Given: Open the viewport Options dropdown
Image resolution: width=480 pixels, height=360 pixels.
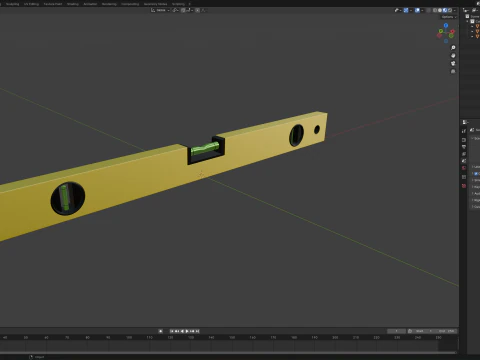Looking at the screenshot, I should tap(449, 17).
